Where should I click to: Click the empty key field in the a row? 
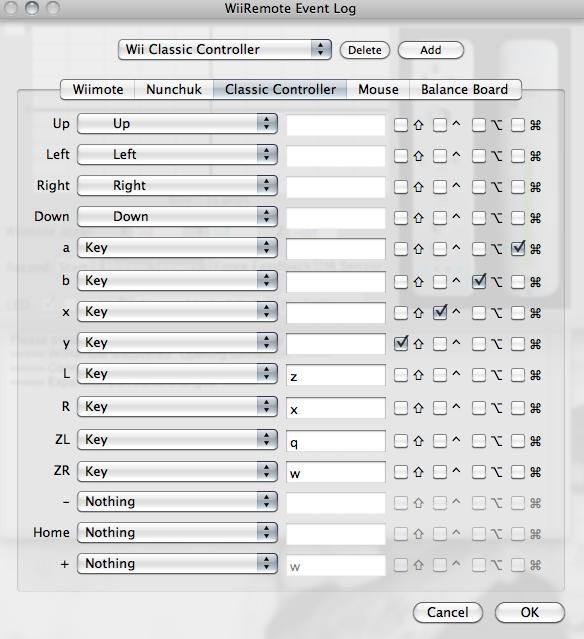(336, 249)
